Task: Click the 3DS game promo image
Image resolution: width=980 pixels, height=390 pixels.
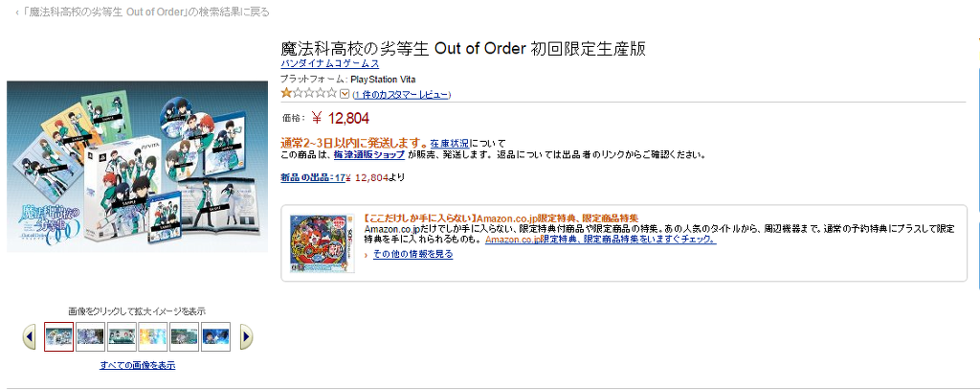Action: pyautogui.click(x=323, y=244)
